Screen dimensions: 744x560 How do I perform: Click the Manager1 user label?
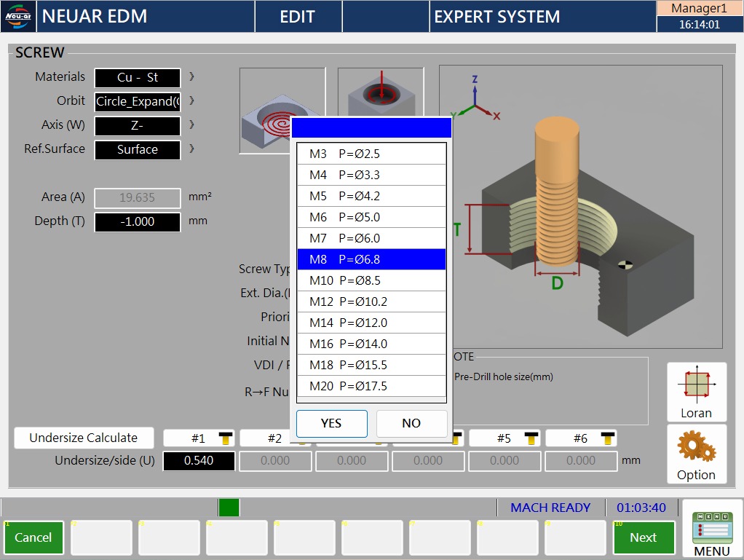700,9
